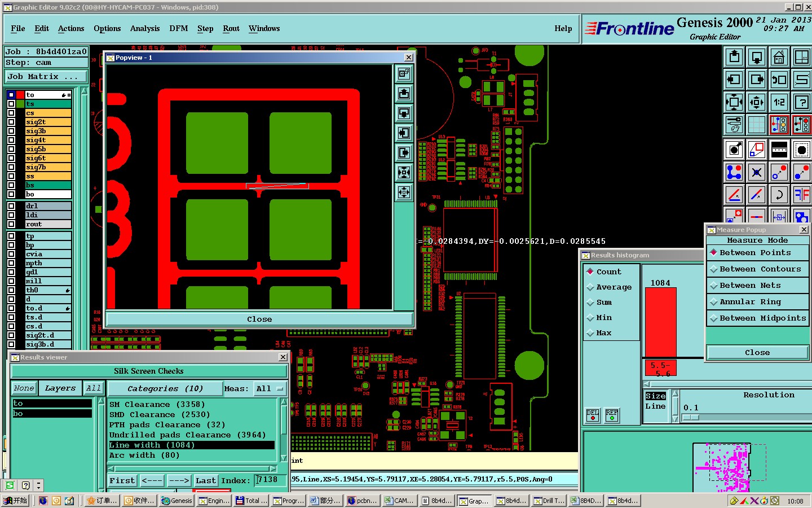The image size is (812, 508).
Task: Click the scroll up arrow of the categories list
Action: 284,402
